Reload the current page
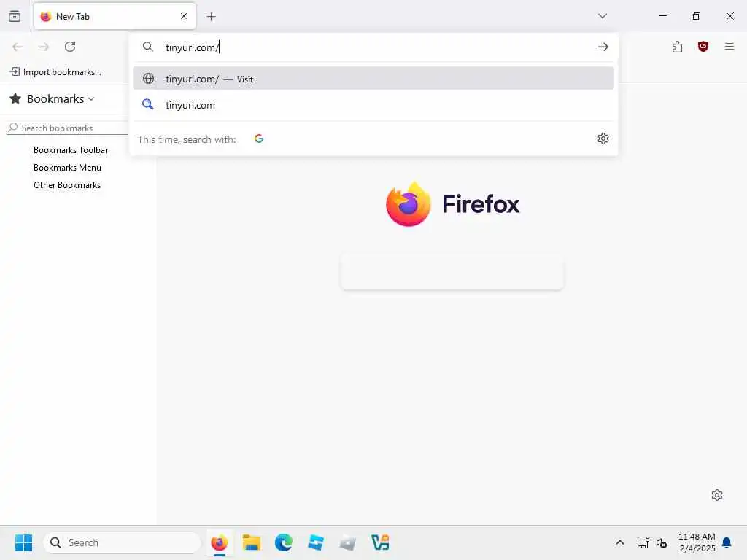 (70, 47)
